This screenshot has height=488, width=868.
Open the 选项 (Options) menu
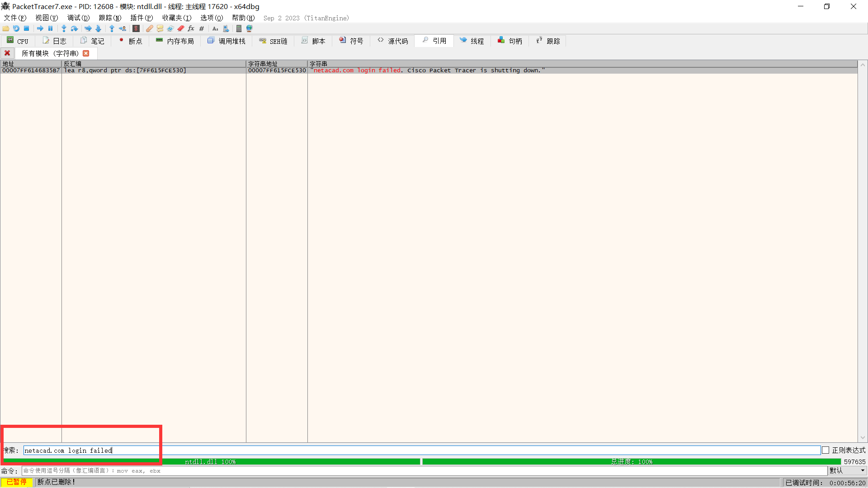[x=212, y=18]
